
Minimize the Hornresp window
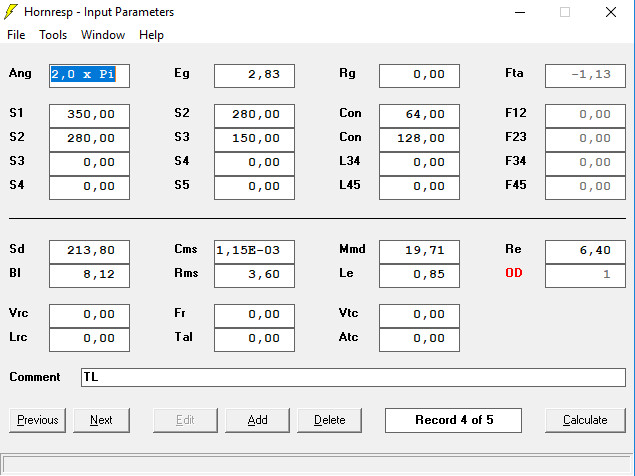point(520,13)
